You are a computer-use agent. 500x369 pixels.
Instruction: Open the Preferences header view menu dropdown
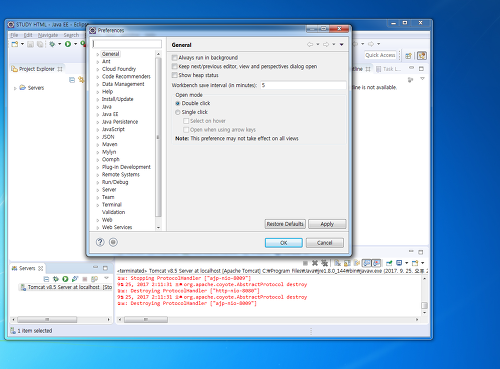(342, 44)
